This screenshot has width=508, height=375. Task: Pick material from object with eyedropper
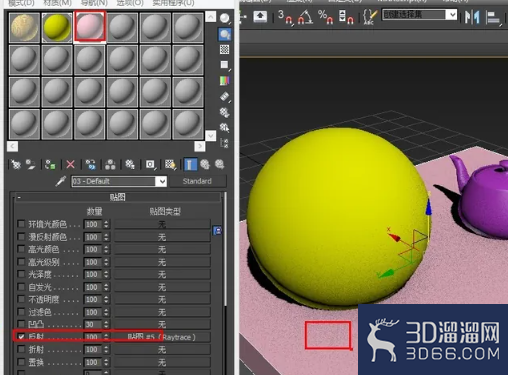(61, 181)
